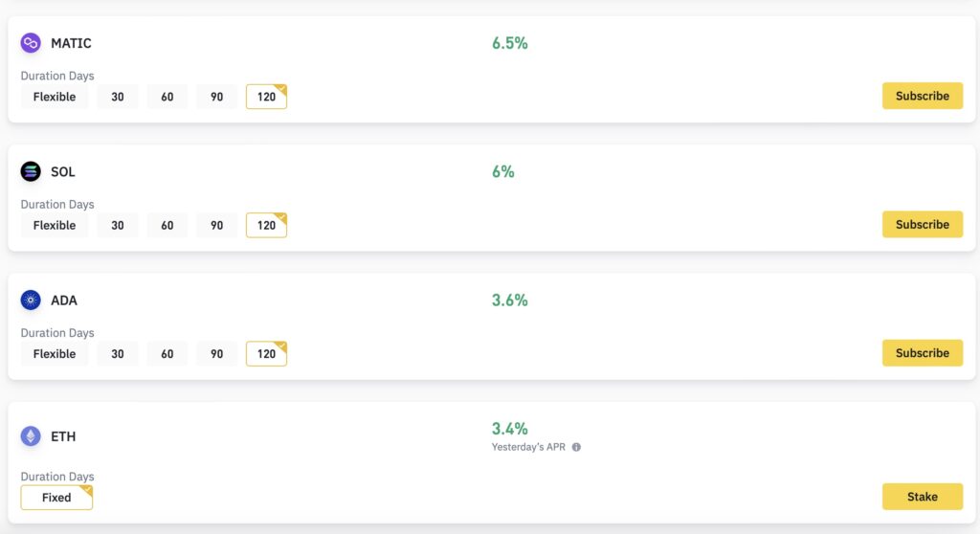980x534 pixels.
Task: Select Flexible duration for MATIC
Action: [x=55, y=97]
